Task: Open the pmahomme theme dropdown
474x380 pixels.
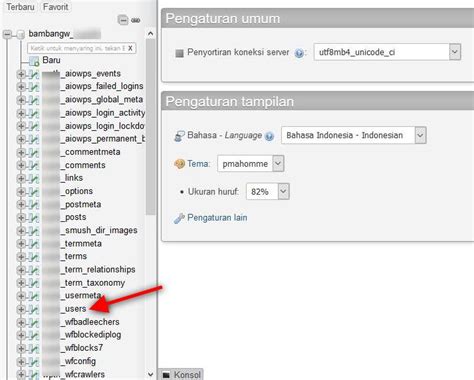Action: coord(251,164)
